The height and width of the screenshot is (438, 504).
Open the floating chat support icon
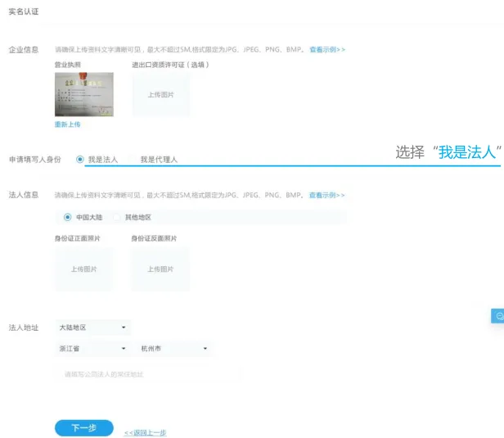[x=498, y=316]
